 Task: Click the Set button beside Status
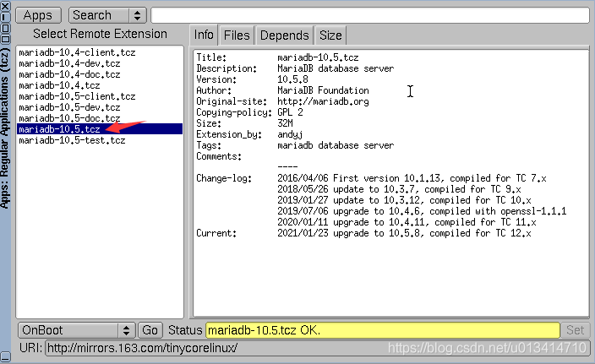(x=575, y=330)
